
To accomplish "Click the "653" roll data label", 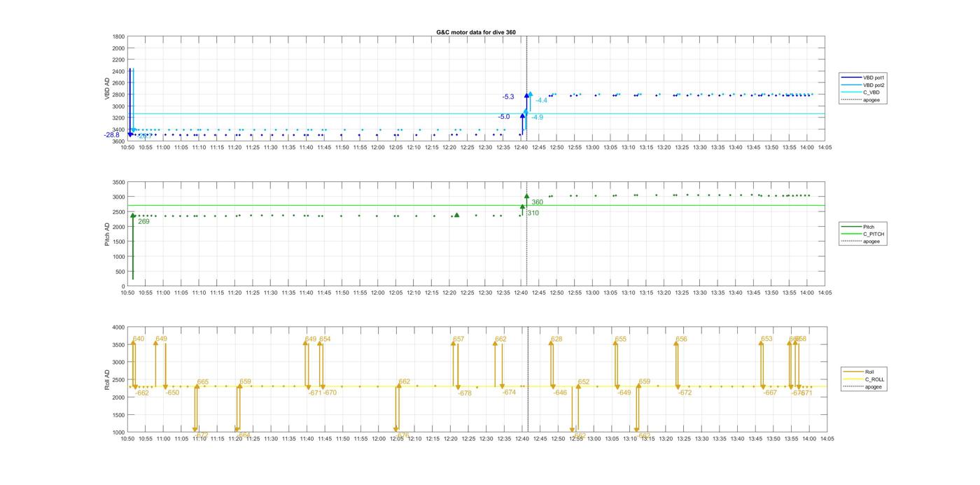I will tap(766, 339).
